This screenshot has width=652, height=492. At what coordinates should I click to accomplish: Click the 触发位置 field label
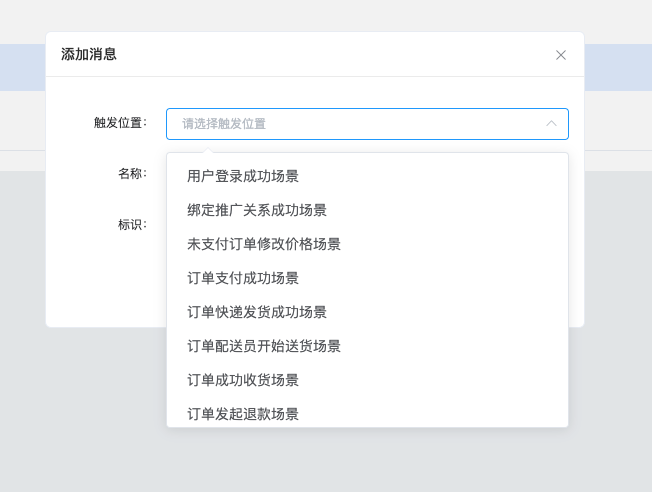click(120, 123)
